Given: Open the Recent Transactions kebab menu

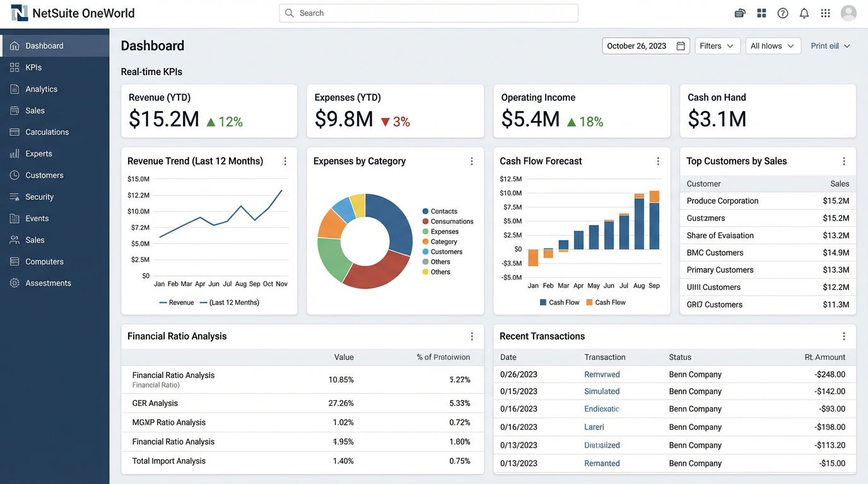Looking at the screenshot, I should tap(844, 336).
